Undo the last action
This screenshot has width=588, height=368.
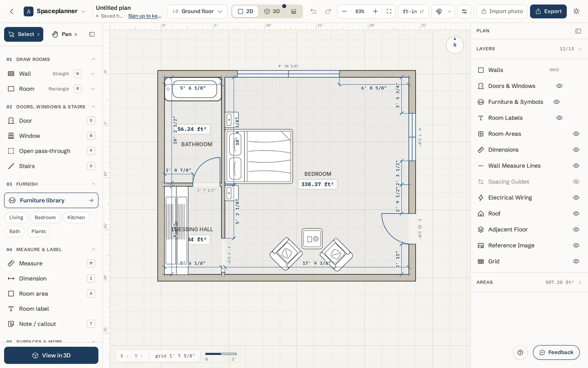[313, 11]
